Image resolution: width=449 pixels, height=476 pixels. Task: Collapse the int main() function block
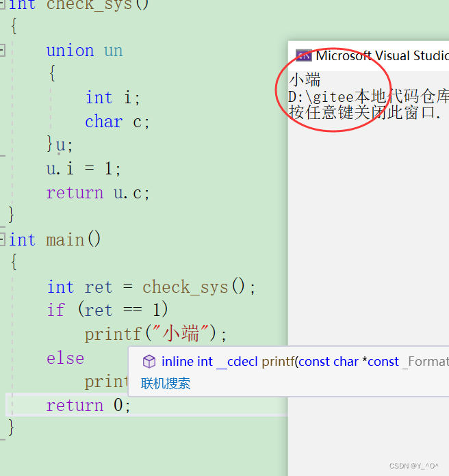point(2,239)
